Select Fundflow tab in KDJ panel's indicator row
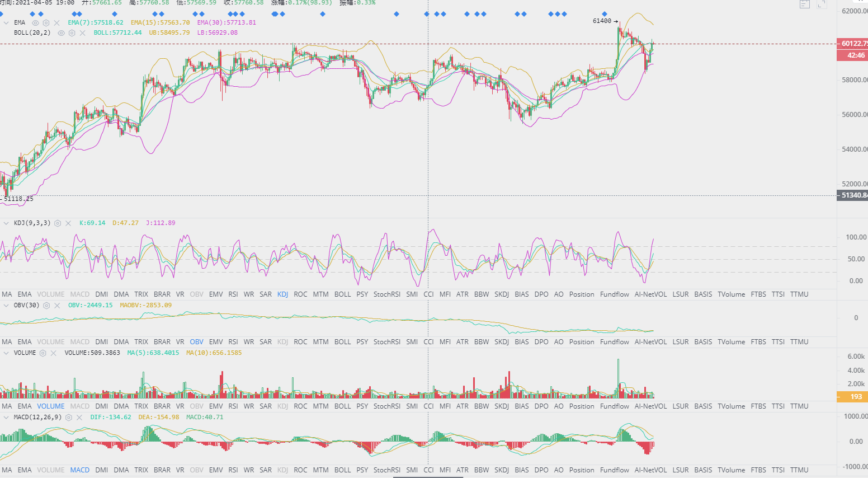This screenshot has height=478, width=868. 614,294
